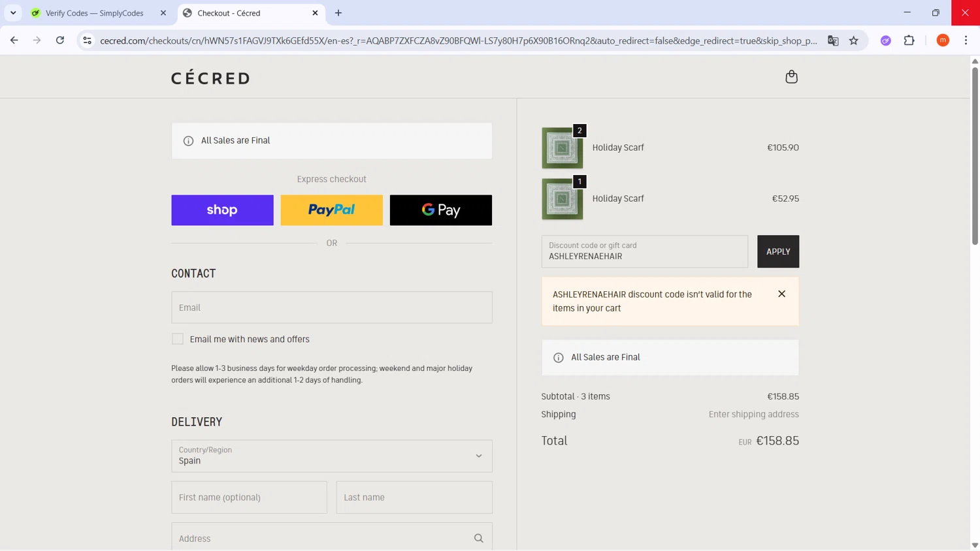Restore down the browser window

[x=936, y=12]
